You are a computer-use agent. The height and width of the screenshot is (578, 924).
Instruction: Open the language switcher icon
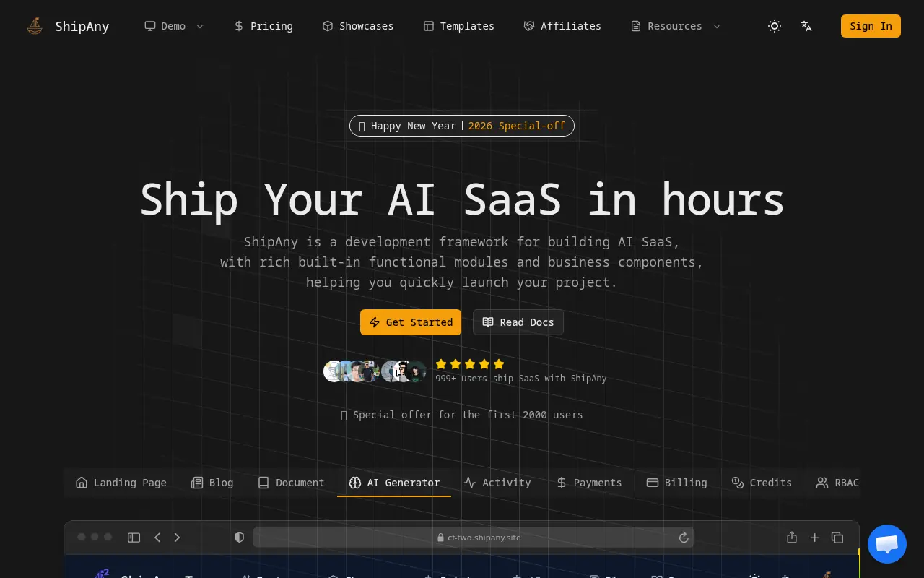(x=806, y=26)
